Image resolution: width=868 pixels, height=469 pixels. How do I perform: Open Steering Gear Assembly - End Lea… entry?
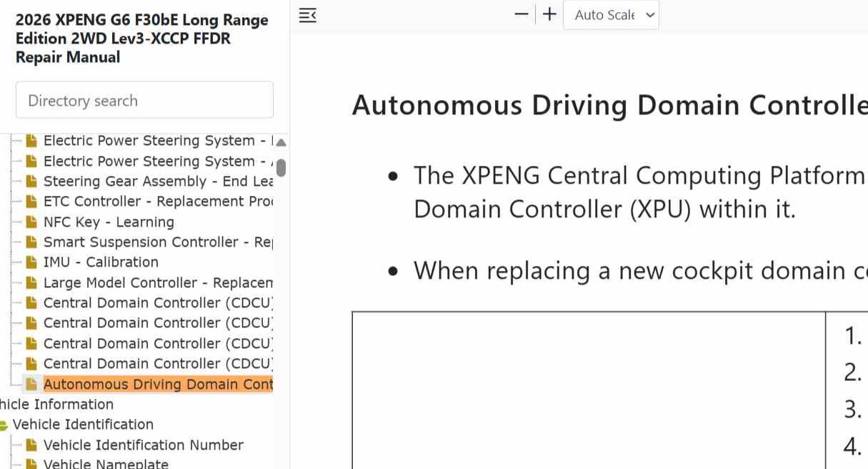tap(158, 182)
